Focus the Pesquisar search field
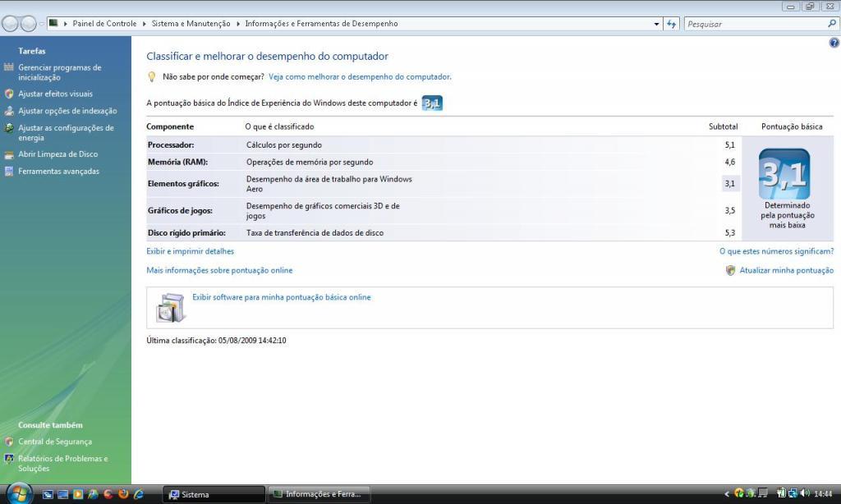Image resolution: width=841 pixels, height=504 pixels. [756, 24]
